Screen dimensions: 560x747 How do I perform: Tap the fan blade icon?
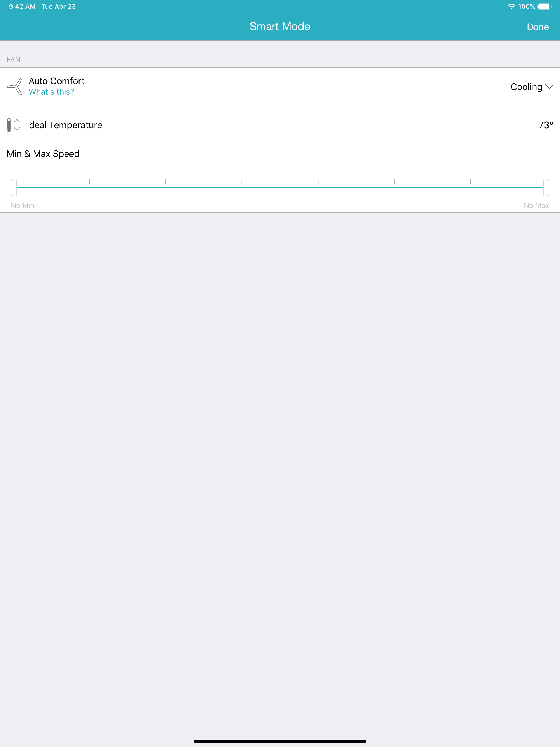pyautogui.click(x=14, y=86)
